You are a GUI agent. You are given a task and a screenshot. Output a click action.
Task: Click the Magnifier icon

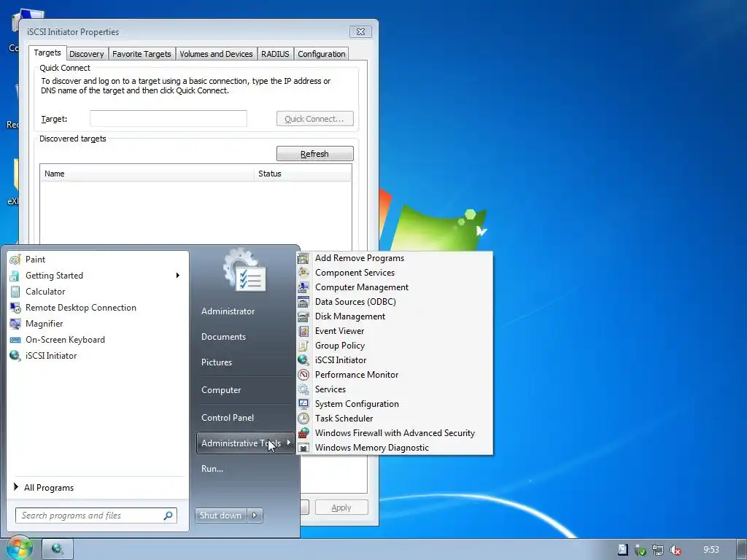coord(15,324)
